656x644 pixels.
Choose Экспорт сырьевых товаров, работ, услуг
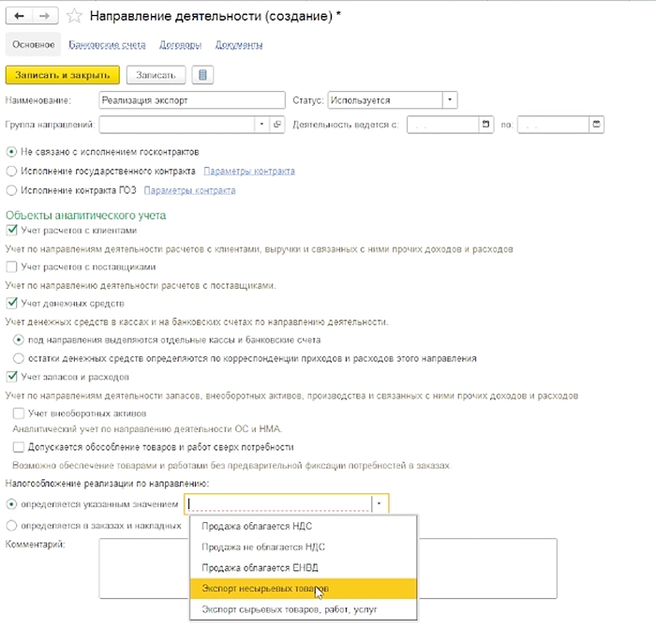click(x=304, y=609)
